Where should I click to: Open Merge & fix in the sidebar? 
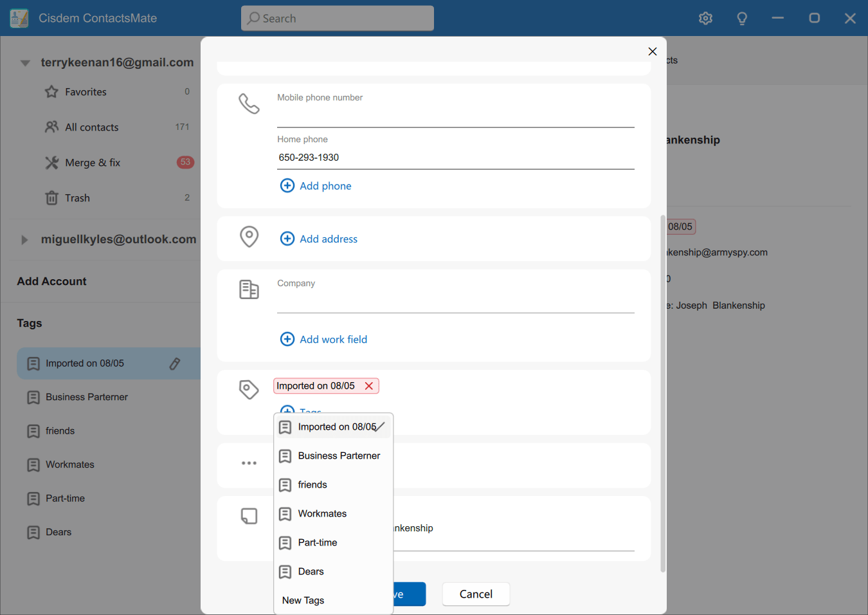(93, 163)
